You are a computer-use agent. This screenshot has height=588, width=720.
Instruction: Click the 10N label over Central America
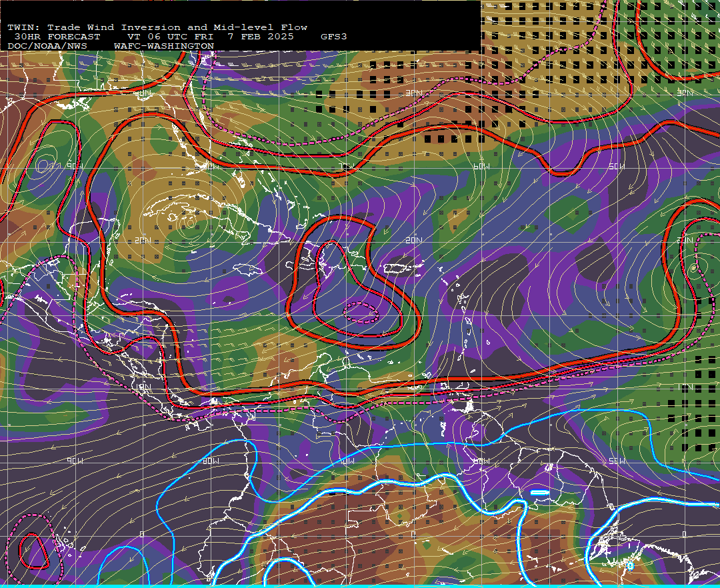pos(143,387)
